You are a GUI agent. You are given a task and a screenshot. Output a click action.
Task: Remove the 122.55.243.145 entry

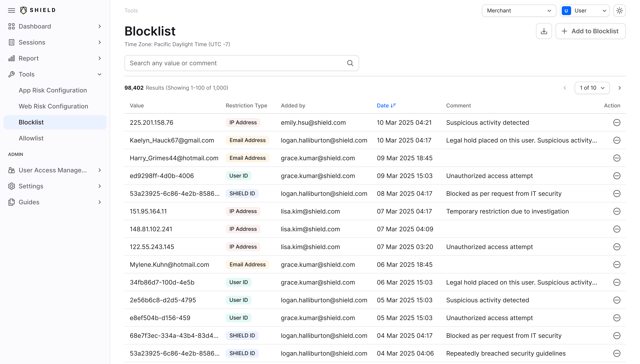tap(617, 247)
